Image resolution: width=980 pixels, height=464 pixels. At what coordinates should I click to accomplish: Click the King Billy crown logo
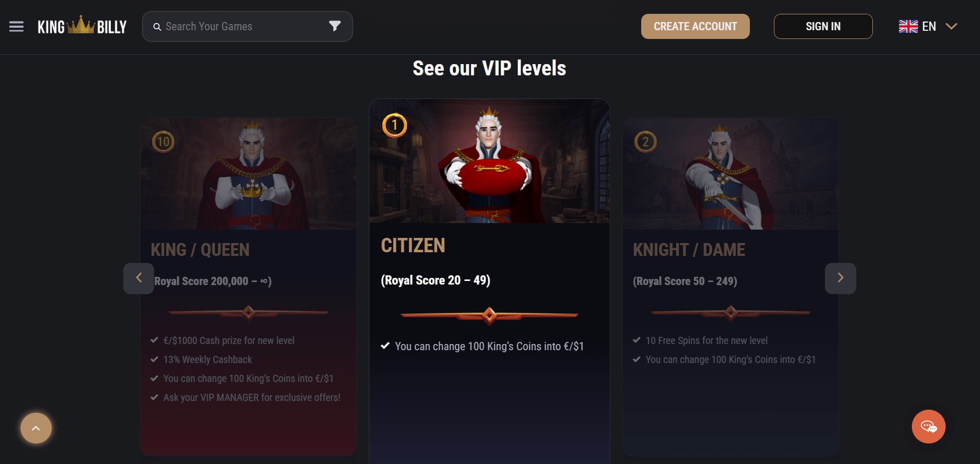(x=82, y=26)
